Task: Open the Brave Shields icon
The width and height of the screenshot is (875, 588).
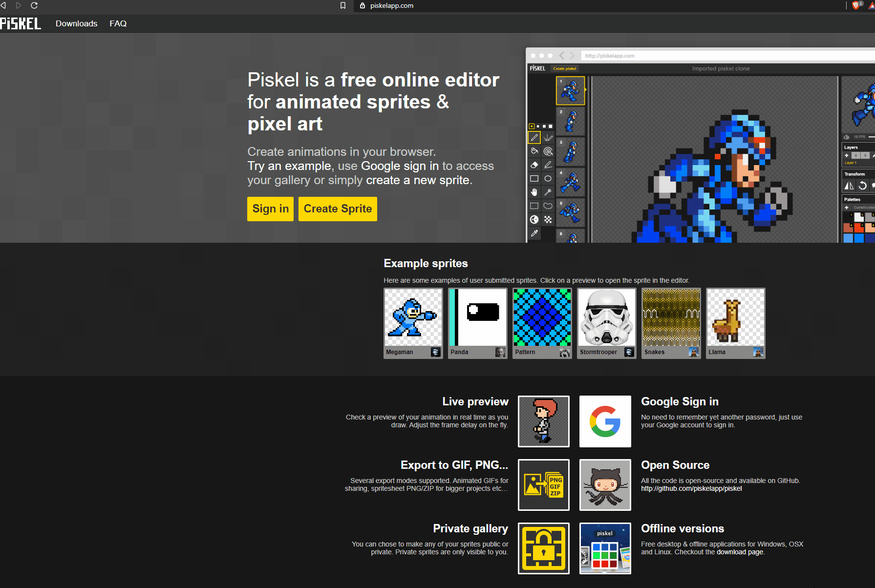Action: point(856,5)
